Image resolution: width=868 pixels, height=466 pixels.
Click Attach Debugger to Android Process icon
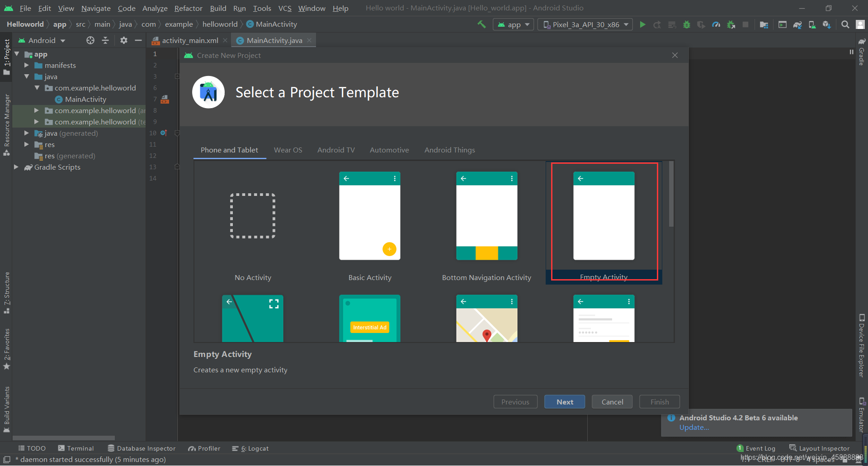[731, 24]
